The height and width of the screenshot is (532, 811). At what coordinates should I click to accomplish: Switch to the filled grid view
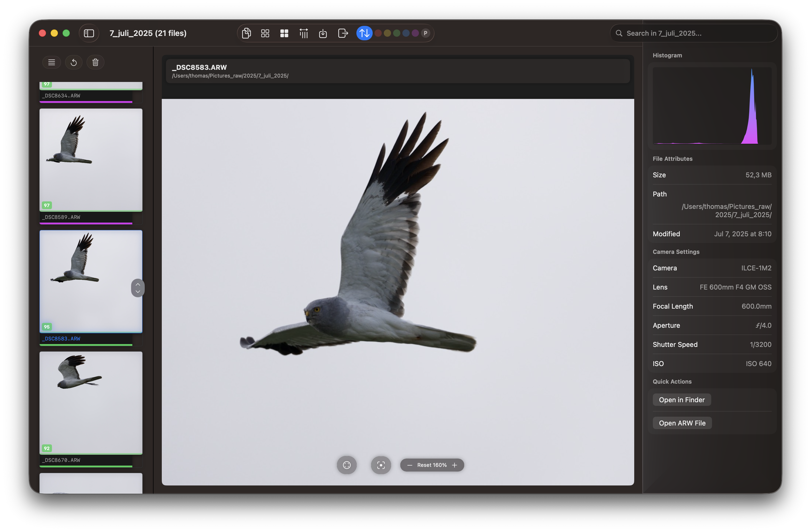coord(284,33)
